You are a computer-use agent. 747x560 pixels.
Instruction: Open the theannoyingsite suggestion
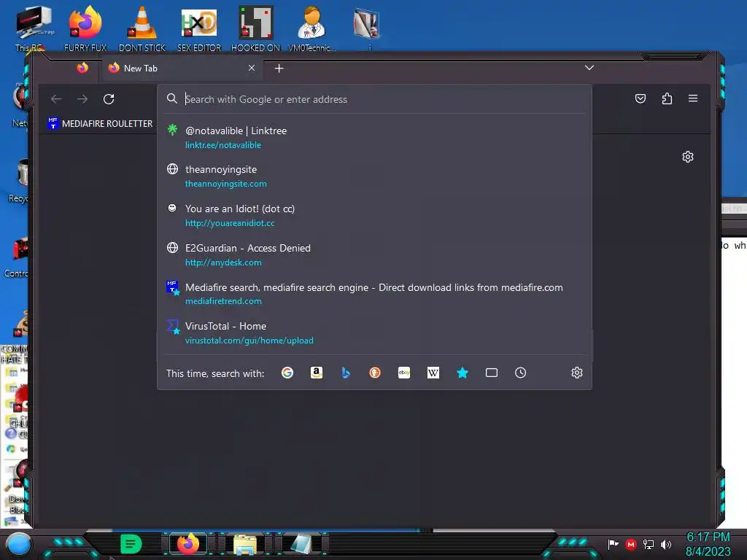tap(374, 176)
